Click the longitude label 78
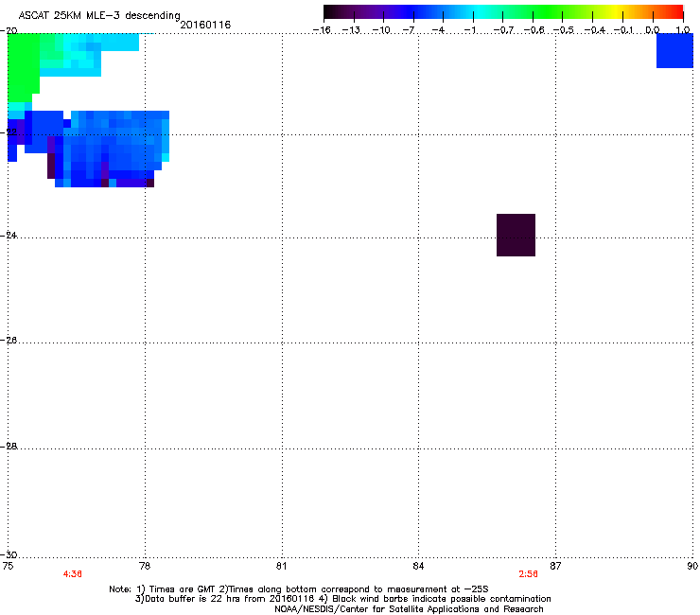700x615 pixels. 145,567
